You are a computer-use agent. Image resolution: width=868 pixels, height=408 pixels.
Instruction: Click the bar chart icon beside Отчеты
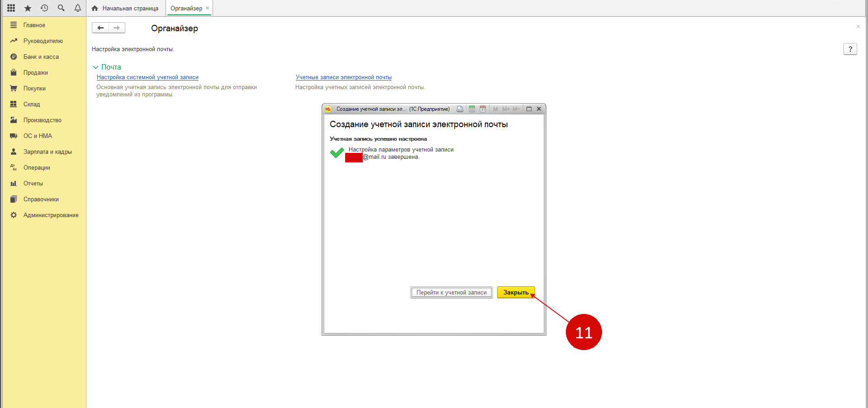click(x=14, y=183)
